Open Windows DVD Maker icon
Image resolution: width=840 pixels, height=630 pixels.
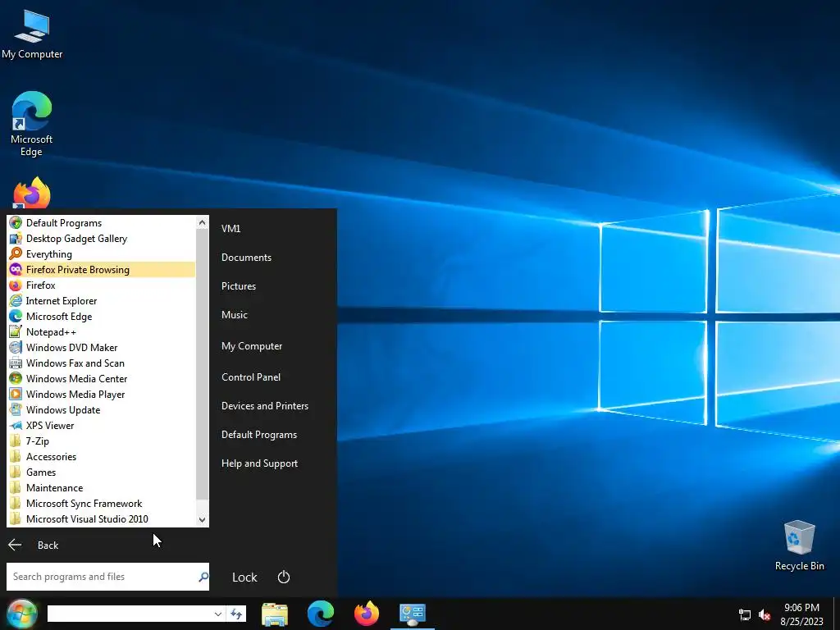pyautogui.click(x=16, y=347)
